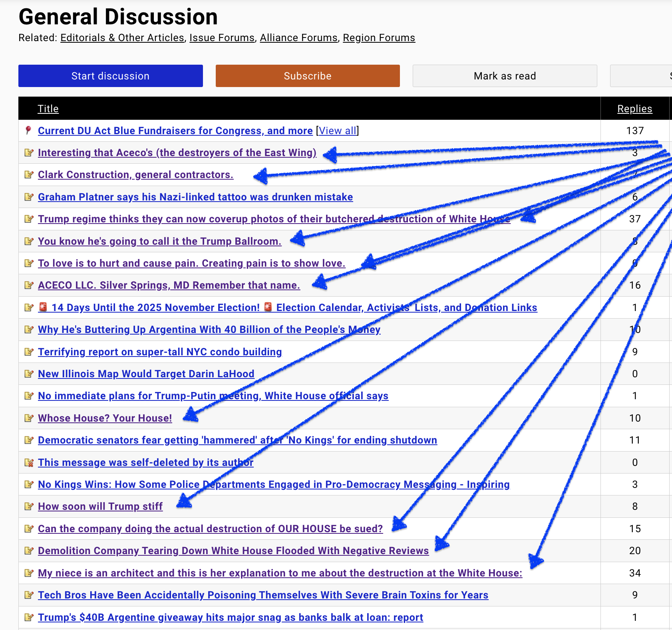This screenshot has height=630, width=672.
Task: Click the deleted-post icon beside self-deleted message
Action: pos(29,462)
